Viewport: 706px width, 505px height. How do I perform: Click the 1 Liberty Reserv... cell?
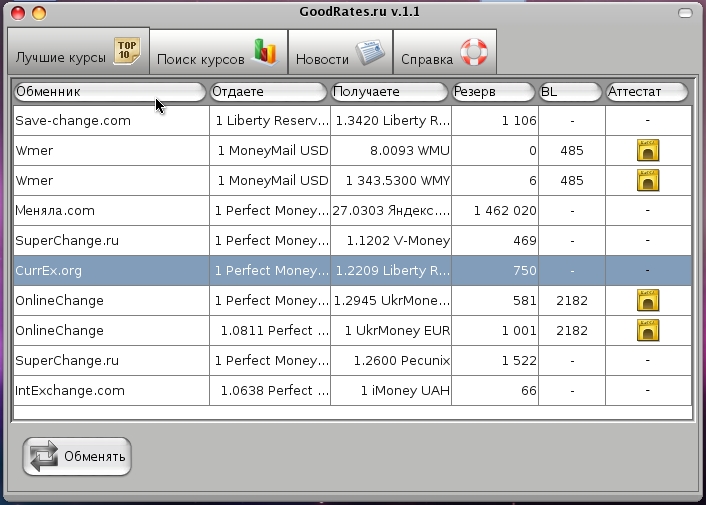tap(270, 121)
